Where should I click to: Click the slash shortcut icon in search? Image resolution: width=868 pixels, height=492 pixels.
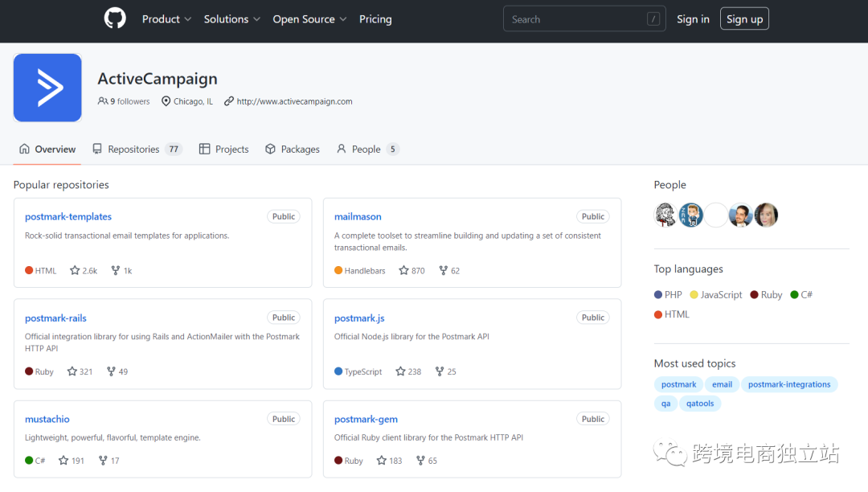[x=653, y=19]
